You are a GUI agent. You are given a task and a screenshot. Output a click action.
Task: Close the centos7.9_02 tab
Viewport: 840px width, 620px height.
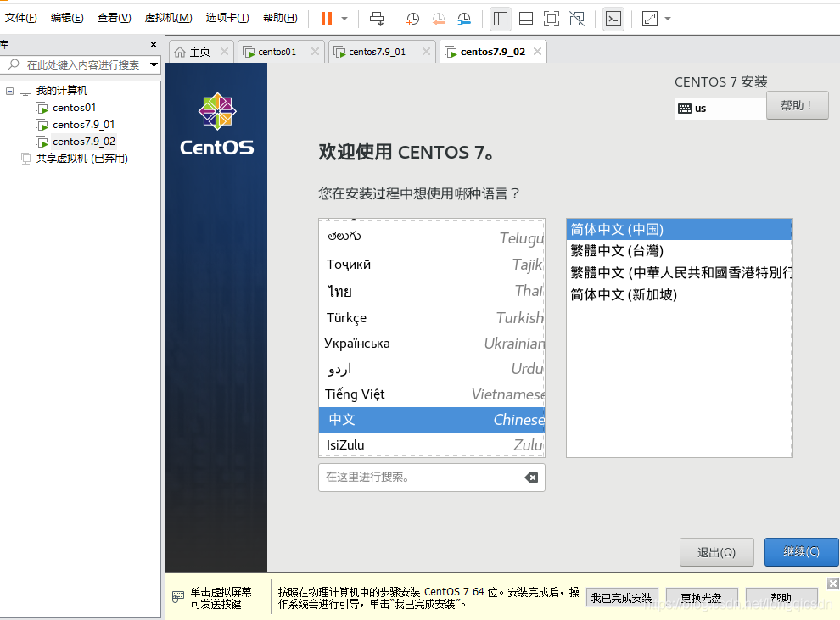pyautogui.click(x=537, y=52)
